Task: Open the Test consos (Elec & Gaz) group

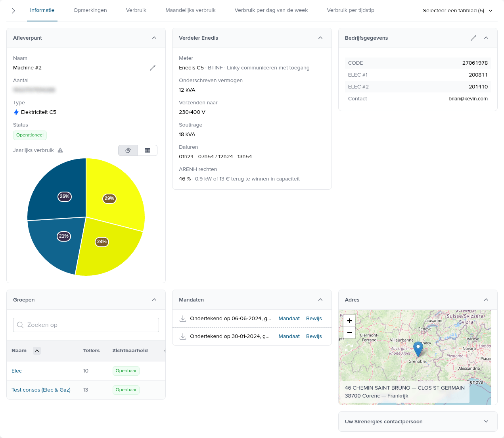Action: [x=41, y=390]
